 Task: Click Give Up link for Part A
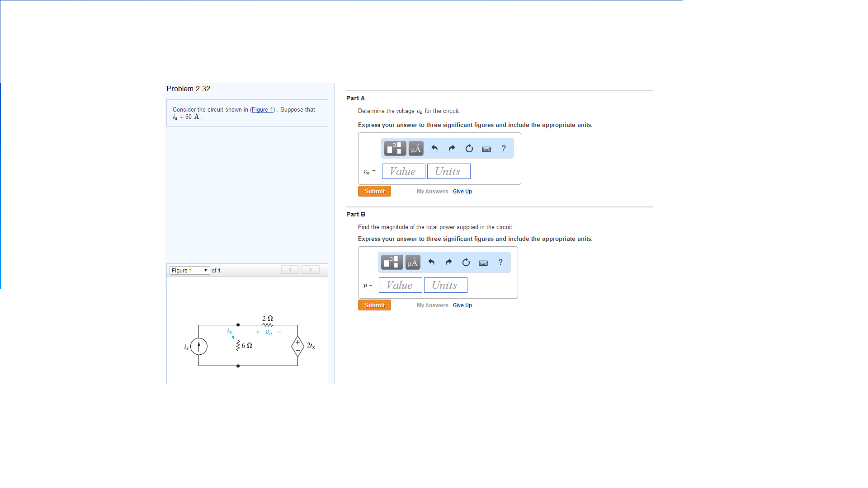(462, 192)
